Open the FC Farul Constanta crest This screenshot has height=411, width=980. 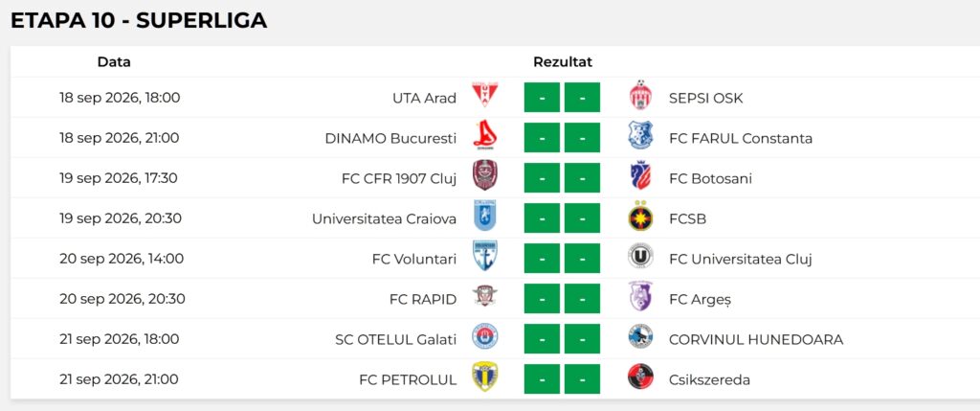click(640, 136)
